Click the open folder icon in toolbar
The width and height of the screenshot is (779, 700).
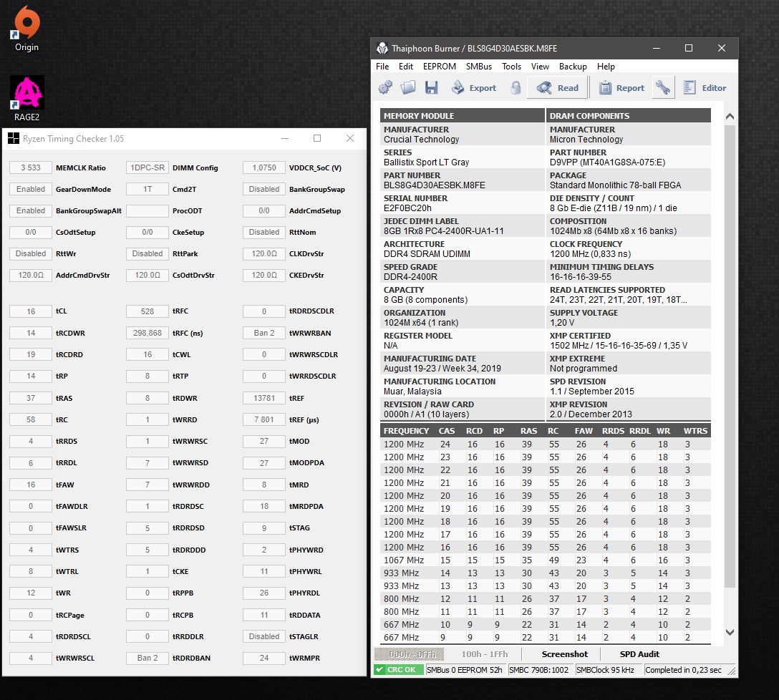point(408,88)
